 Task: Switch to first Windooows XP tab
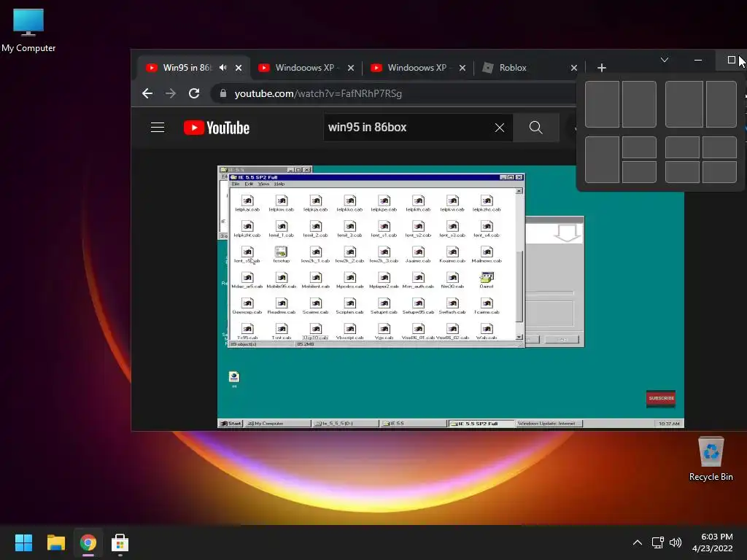(305, 68)
